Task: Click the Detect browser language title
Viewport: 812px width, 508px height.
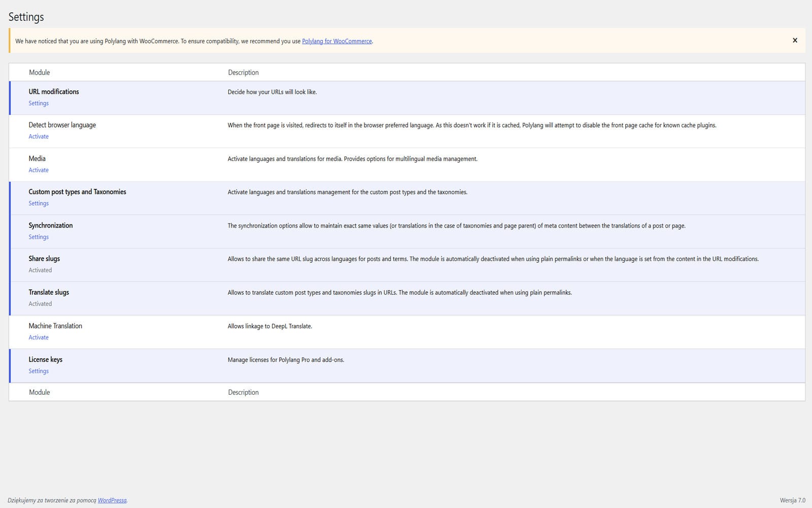Action: click(62, 125)
